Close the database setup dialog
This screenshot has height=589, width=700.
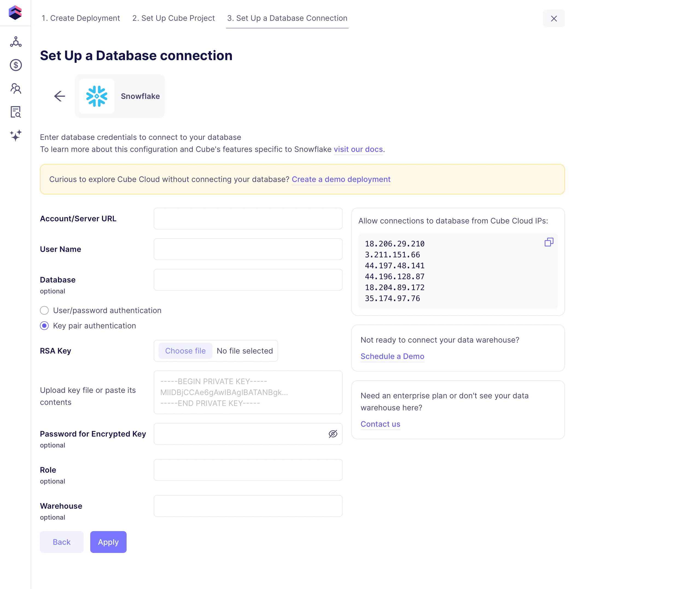click(554, 18)
